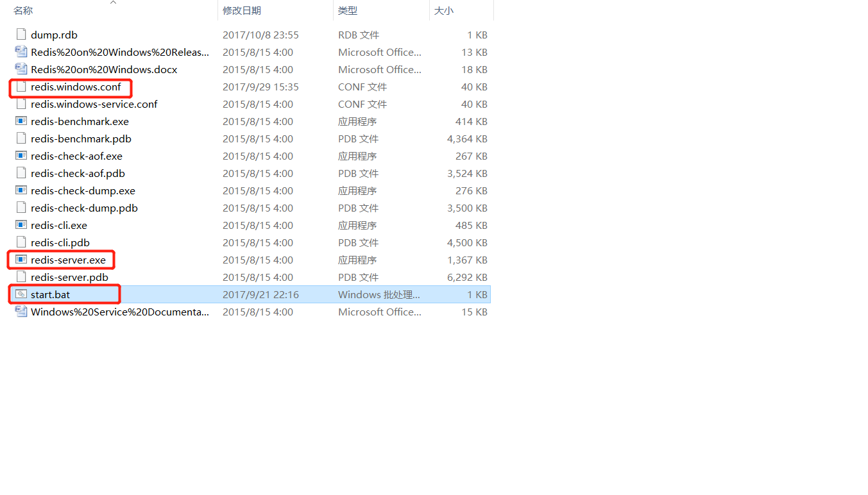Click the 2017/10/8 23:55 date of dump.rdb
Viewport: 868px width, 495px height.
coord(260,35)
